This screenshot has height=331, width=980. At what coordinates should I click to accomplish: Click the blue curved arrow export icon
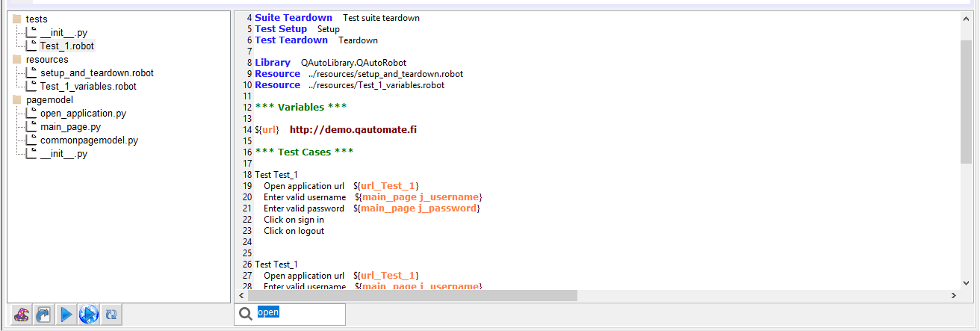click(44, 315)
